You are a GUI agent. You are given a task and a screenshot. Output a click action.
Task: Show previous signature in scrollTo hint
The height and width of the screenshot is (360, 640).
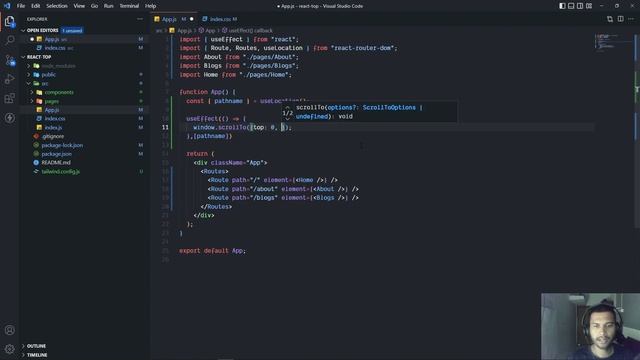[287, 108]
